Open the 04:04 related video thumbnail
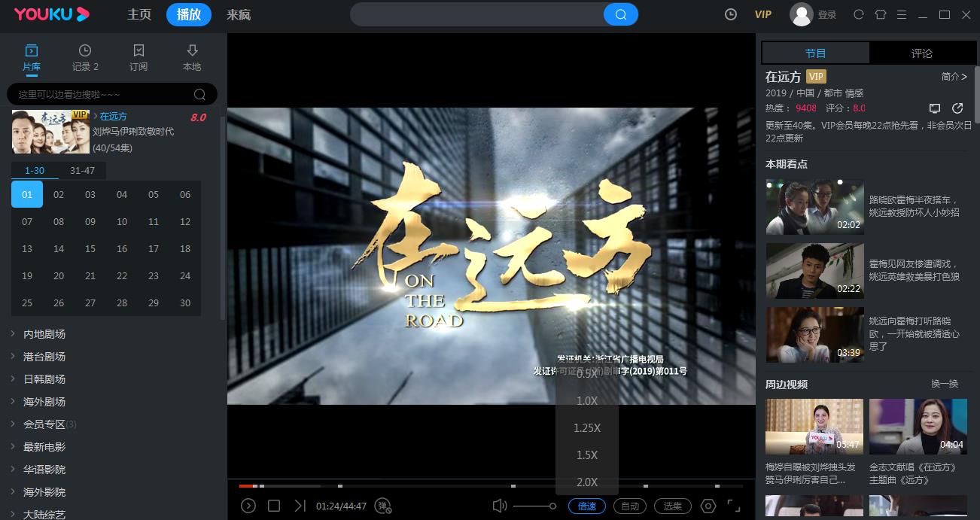This screenshot has width=980, height=520. [x=918, y=427]
